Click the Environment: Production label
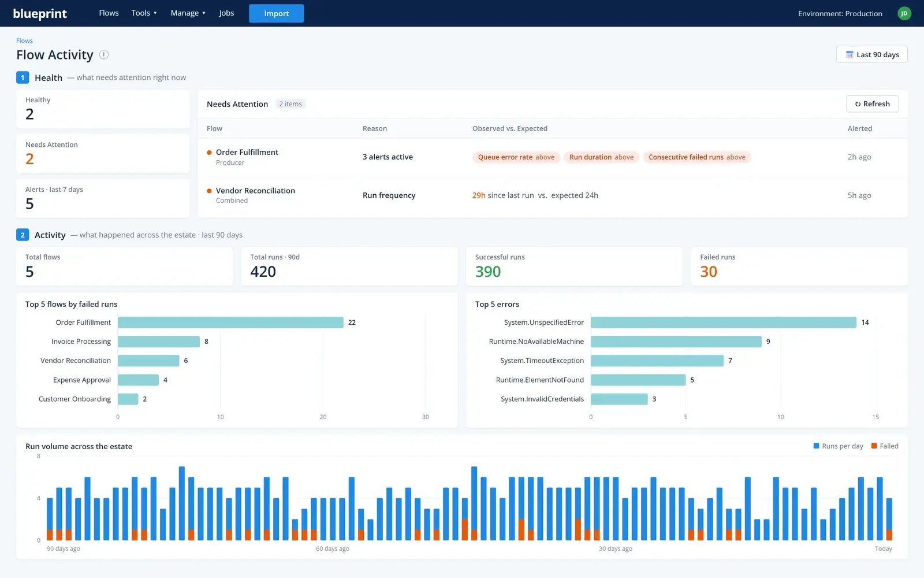The width and height of the screenshot is (924, 578). [840, 13]
